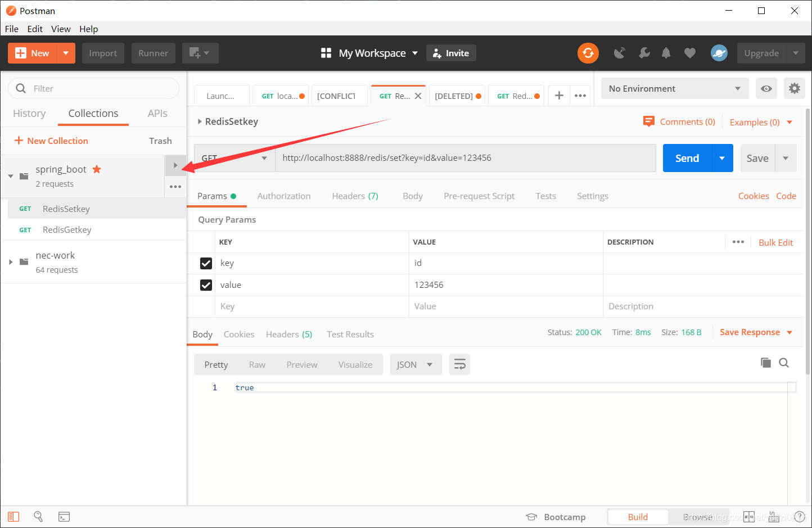Screen dimensions: 812x528
Task: Expand the nec-work collection
Action: tap(11, 262)
